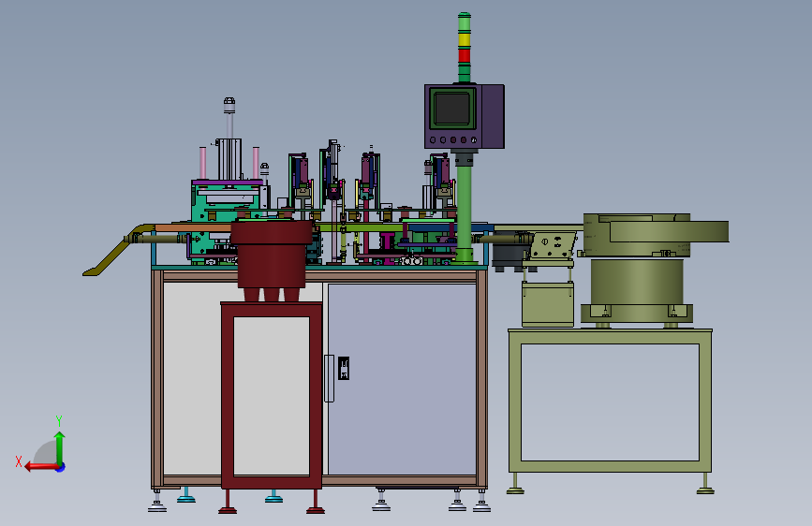Click the red X axis arrow of triad
Screen dimensions: 812x526
tap(40, 467)
